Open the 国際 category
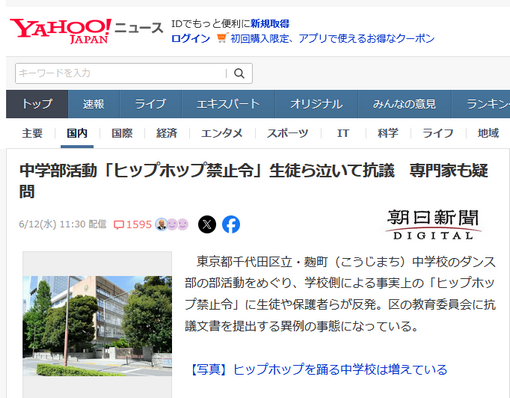Screen dimensions: 510x398 tap(122, 133)
